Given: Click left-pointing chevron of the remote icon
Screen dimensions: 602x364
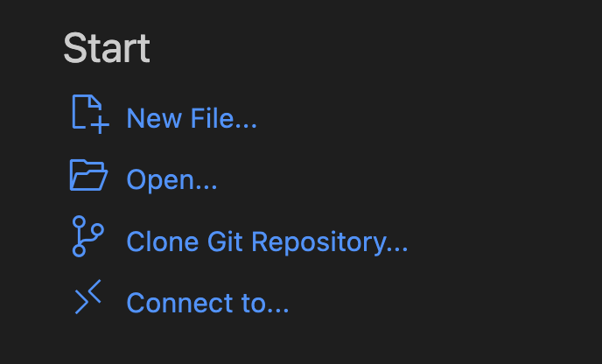Looking at the screenshot, I should 94,291.
